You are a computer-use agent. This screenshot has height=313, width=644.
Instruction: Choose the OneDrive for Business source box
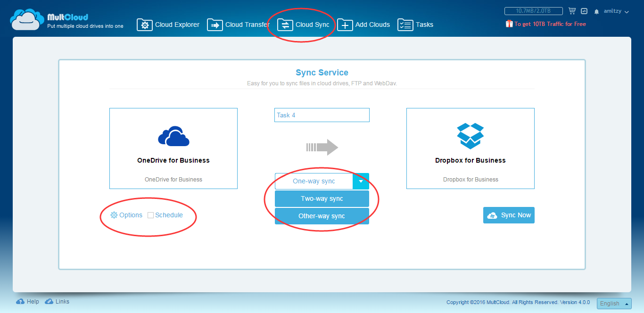(173, 148)
